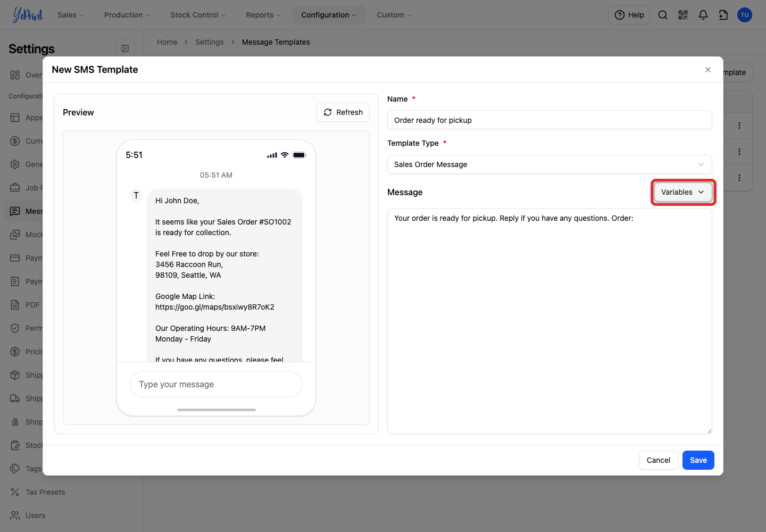Click the General gear sidebar icon
Viewport: 766px width, 532px height.
point(15,164)
